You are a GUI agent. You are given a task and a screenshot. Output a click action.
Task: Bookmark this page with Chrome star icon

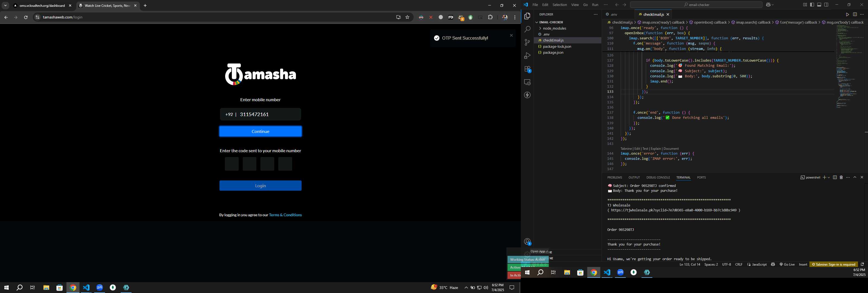[407, 17]
